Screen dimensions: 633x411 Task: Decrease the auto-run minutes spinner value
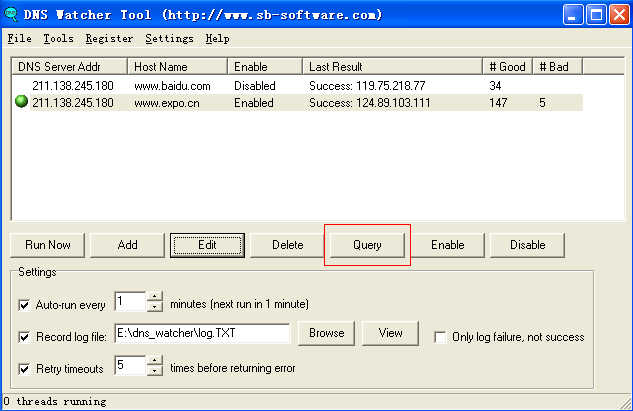coord(154,307)
